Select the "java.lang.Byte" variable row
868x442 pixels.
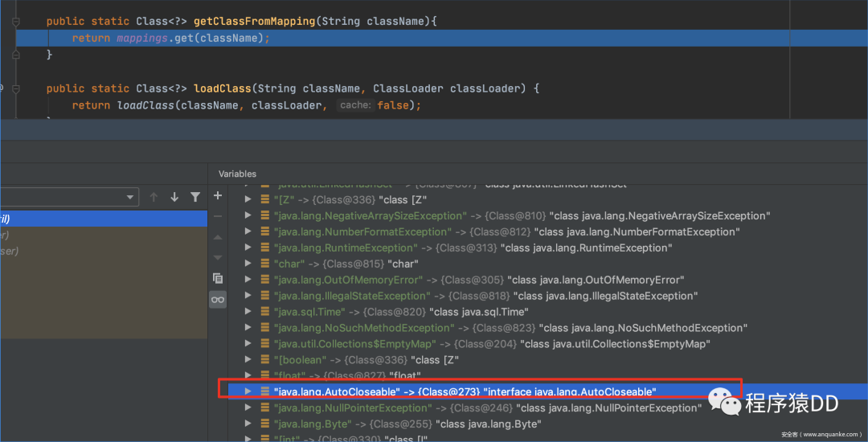click(x=537, y=424)
